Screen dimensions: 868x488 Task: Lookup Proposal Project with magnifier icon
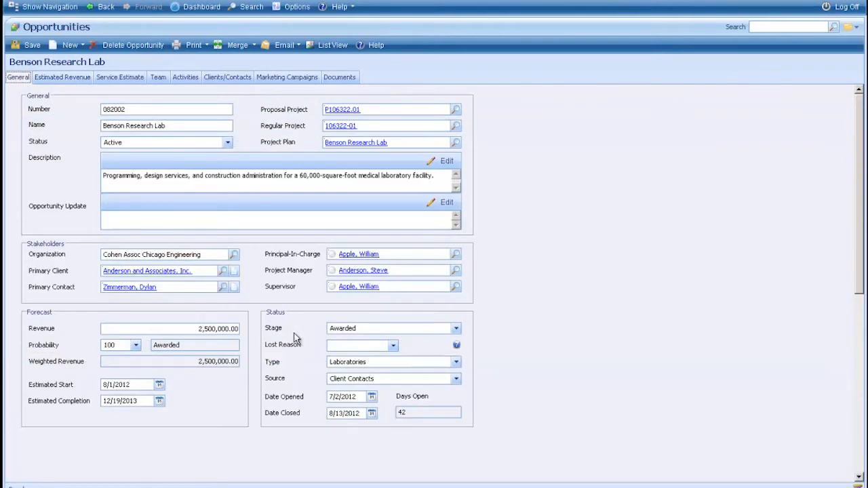pos(456,109)
